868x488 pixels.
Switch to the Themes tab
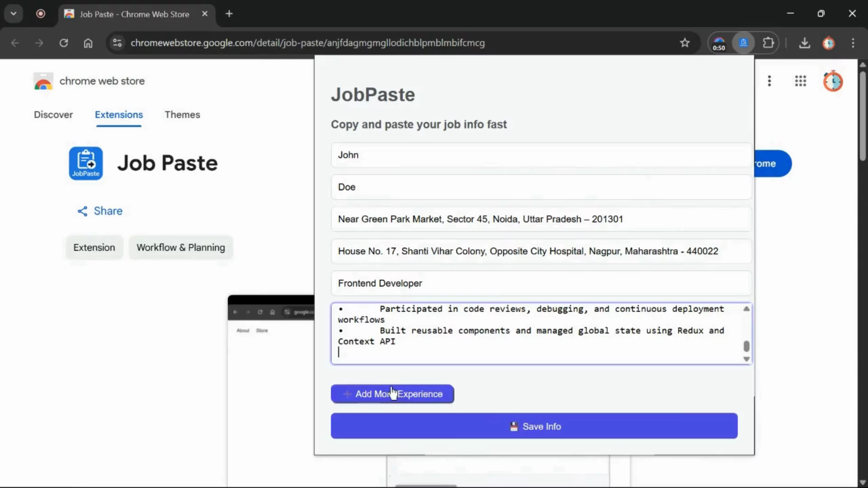click(183, 115)
